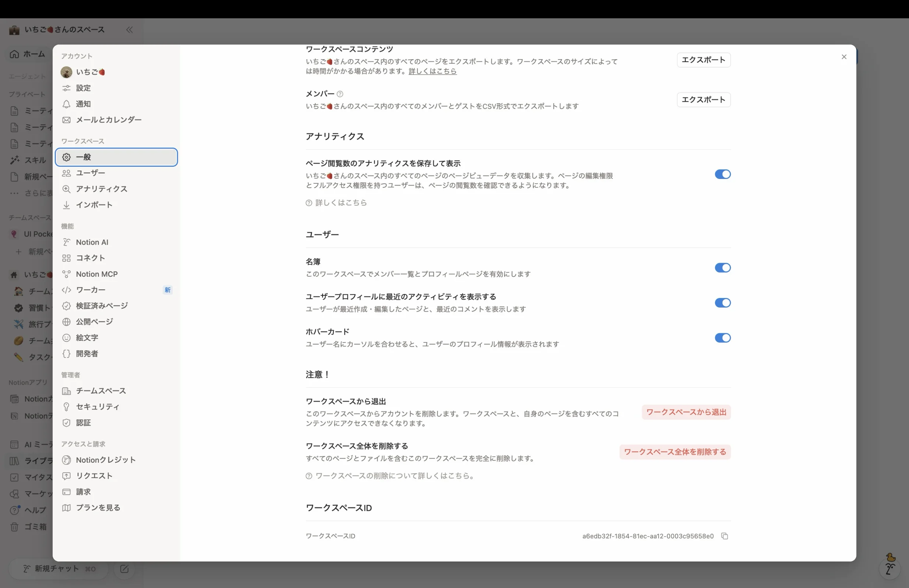
Task: Click the リクエスト icon
Action: tap(67, 476)
